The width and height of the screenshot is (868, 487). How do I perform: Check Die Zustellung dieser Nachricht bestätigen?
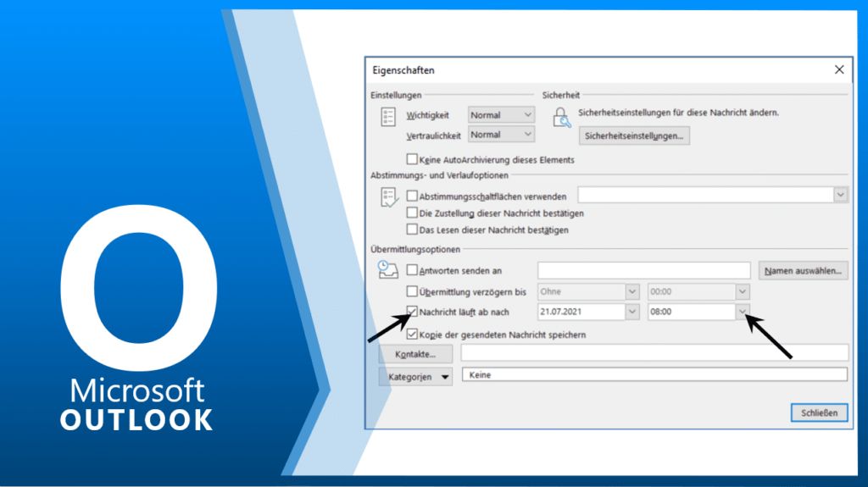[x=412, y=213]
